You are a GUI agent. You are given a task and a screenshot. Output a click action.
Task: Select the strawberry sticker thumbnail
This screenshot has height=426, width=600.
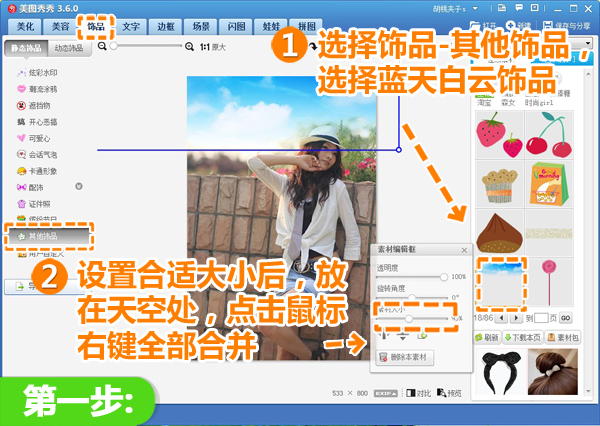click(499, 135)
